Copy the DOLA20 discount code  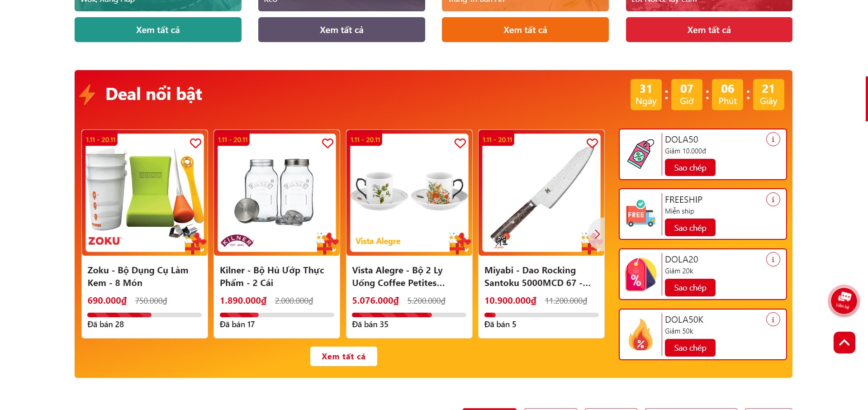pyautogui.click(x=690, y=288)
